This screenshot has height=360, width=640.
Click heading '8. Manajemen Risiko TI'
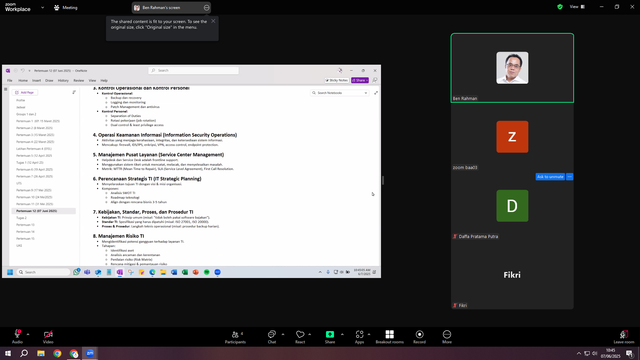click(x=118, y=236)
